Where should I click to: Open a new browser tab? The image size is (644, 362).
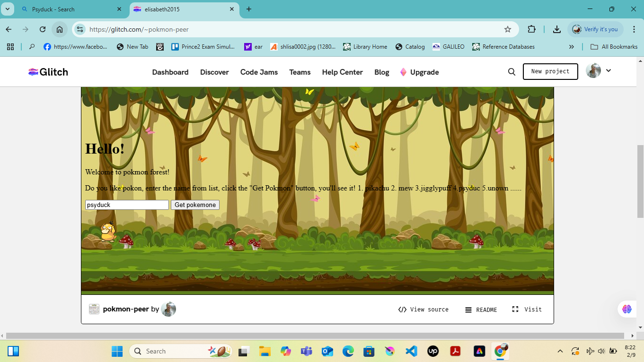(249, 9)
